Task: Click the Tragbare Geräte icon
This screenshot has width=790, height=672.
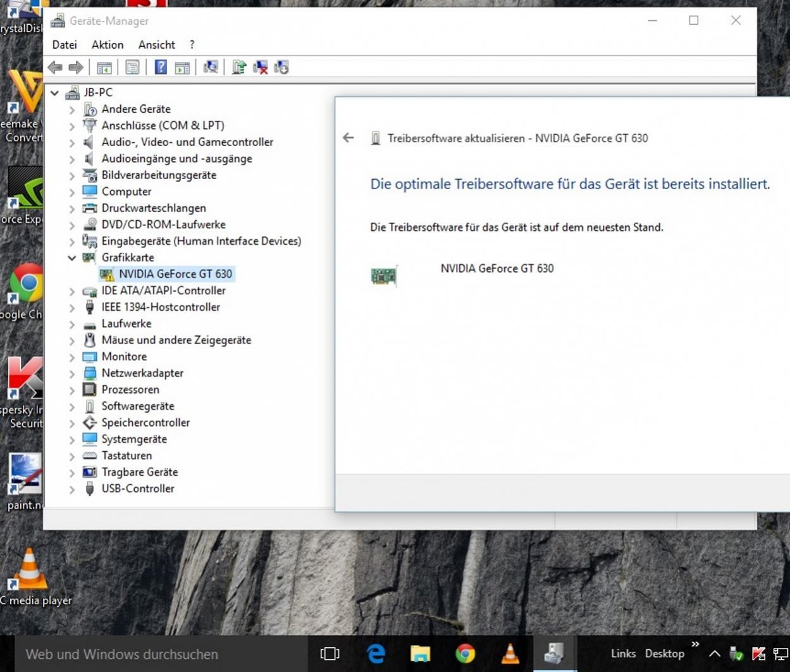Action: click(x=90, y=472)
